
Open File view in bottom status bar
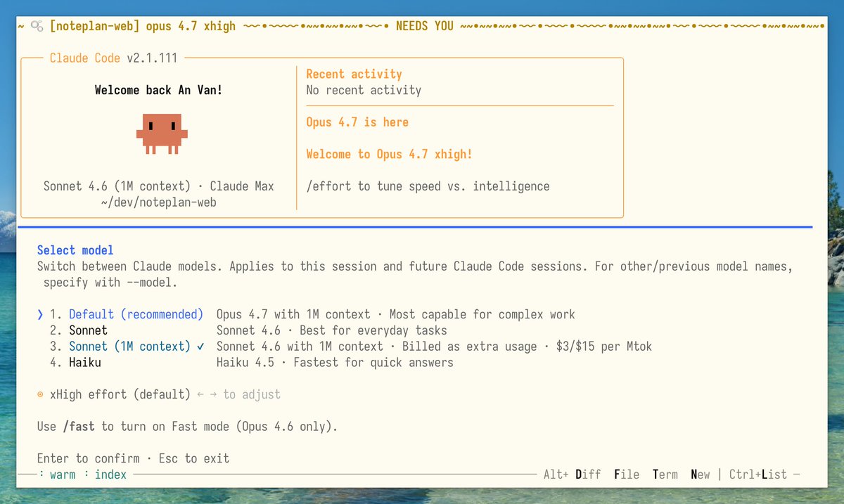point(627,474)
